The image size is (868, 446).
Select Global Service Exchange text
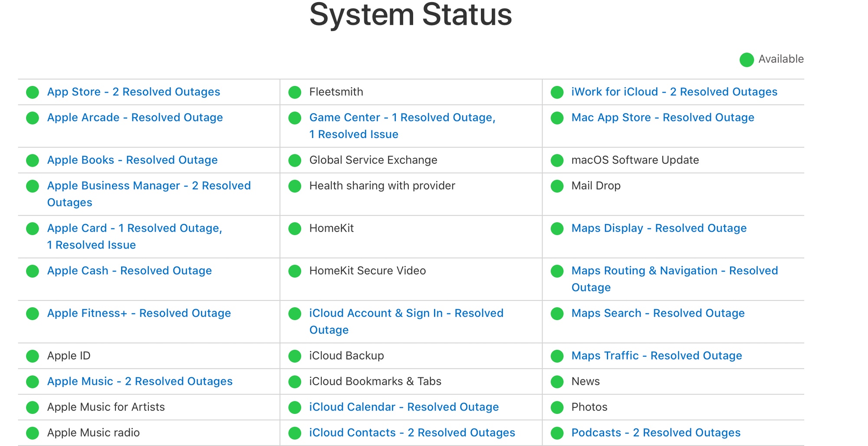click(x=373, y=160)
